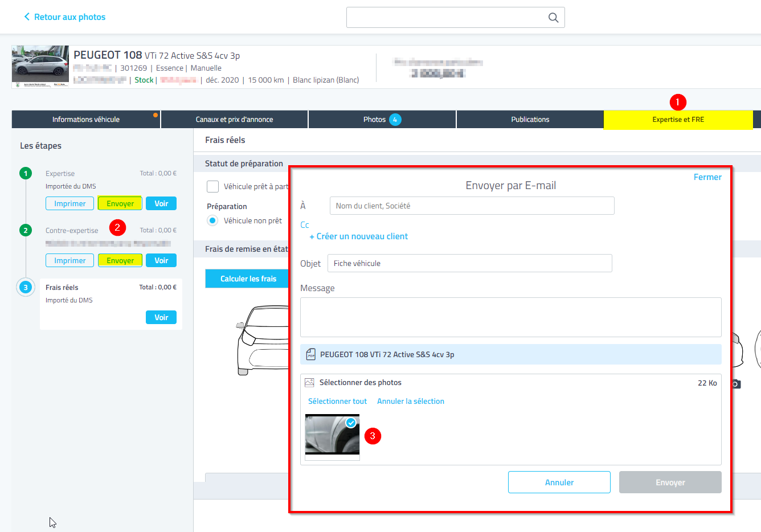Select the Véhicule non prêt radio button

(x=212, y=220)
